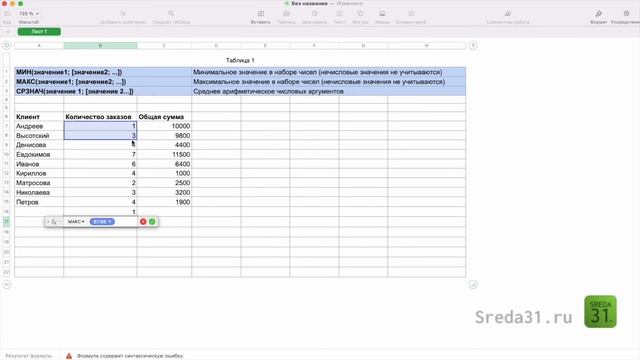
Task: Select column A header
Action: [x=39, y=46]
